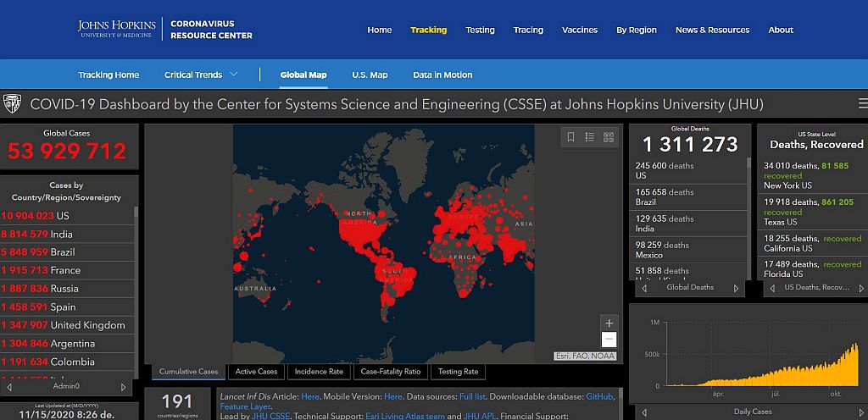The width and height of the screenshot is (868, 420).
Task: Select US in the cases list
Action: click(67, 216)
